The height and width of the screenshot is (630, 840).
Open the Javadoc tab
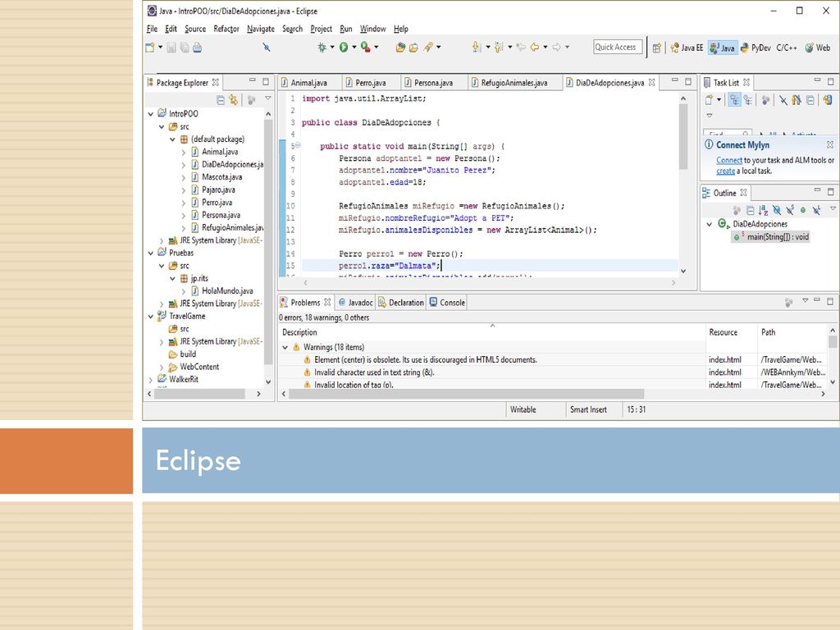coord(356,303)
